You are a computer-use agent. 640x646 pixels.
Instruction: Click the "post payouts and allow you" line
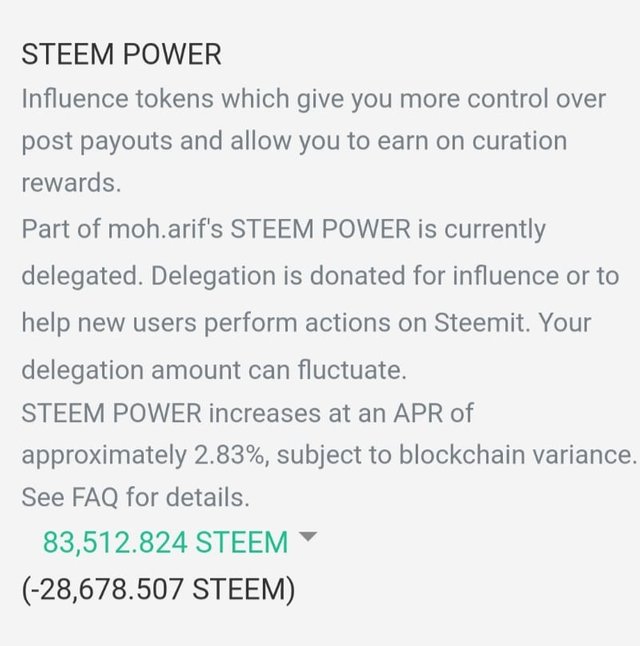point(180,140)
